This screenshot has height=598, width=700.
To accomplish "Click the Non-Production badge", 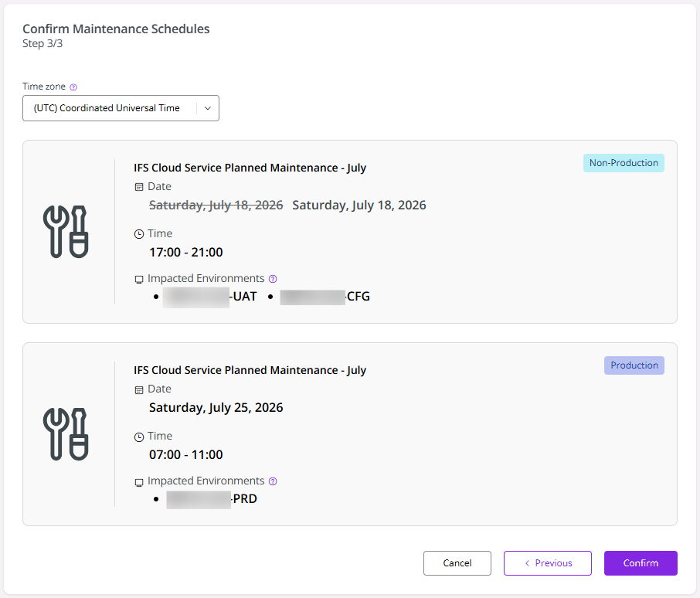I will [x=624, y=163].
